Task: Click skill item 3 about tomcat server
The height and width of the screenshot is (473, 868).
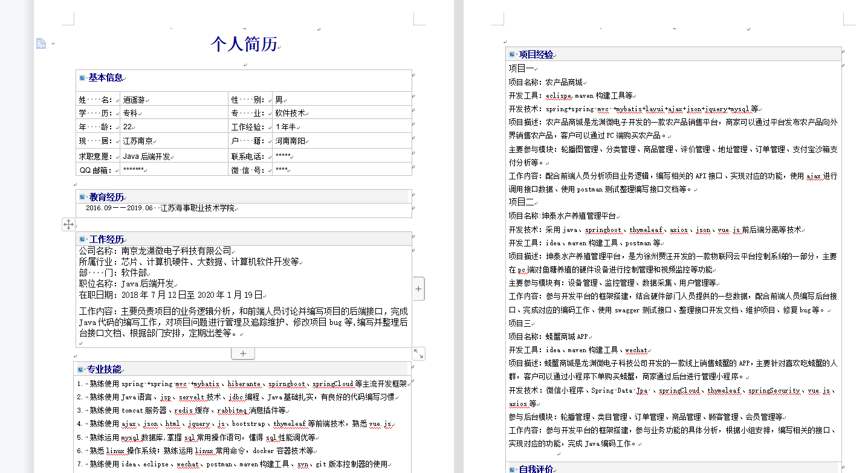Action: [x=182, y=410]
